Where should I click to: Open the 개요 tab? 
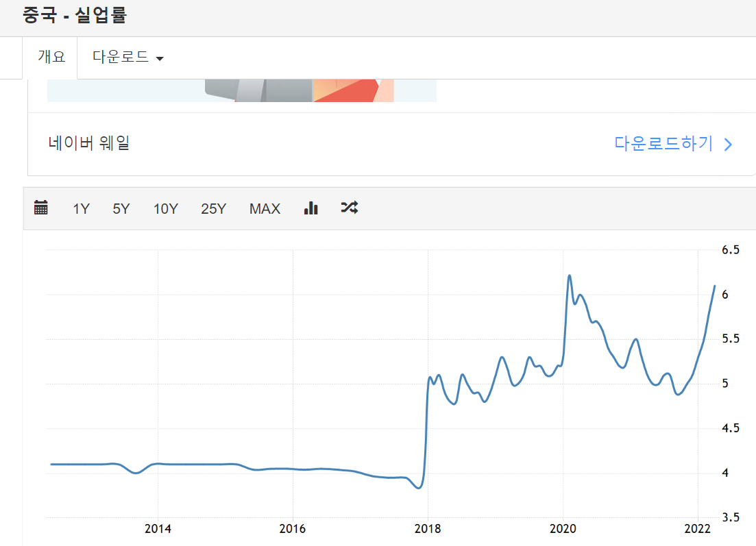click(x=51, y=57)
